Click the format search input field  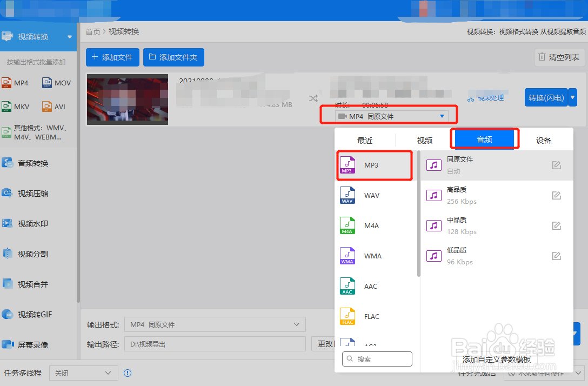[x=377, y=359]
